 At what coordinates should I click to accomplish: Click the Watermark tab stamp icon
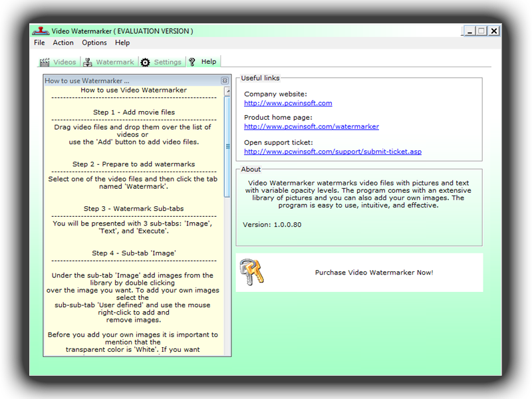88,62
